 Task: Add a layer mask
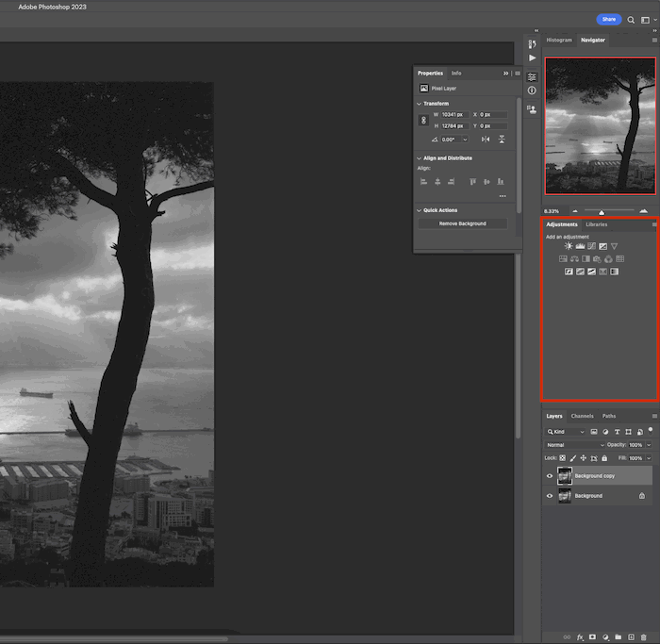592,636
